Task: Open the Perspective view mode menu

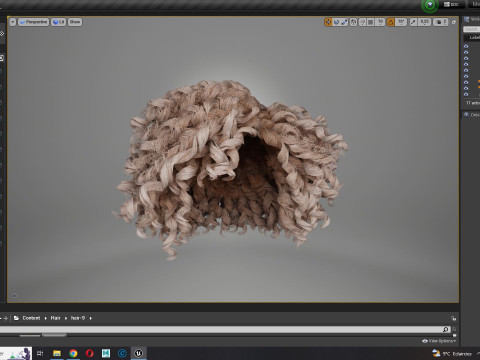Action: pos(33,22)
